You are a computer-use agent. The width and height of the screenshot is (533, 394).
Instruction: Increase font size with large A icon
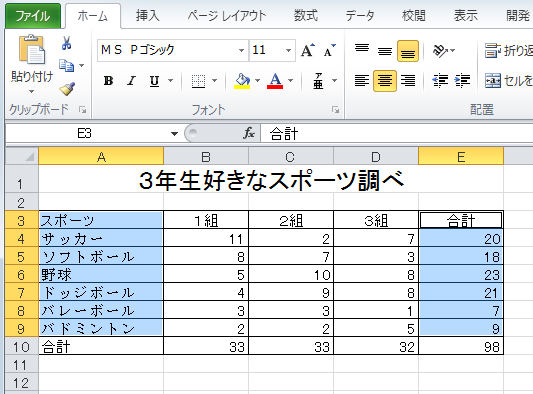(308, 50)
